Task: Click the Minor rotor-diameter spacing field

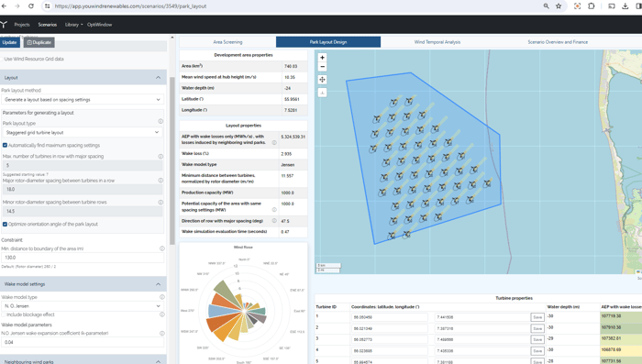Action: (83, 211)
